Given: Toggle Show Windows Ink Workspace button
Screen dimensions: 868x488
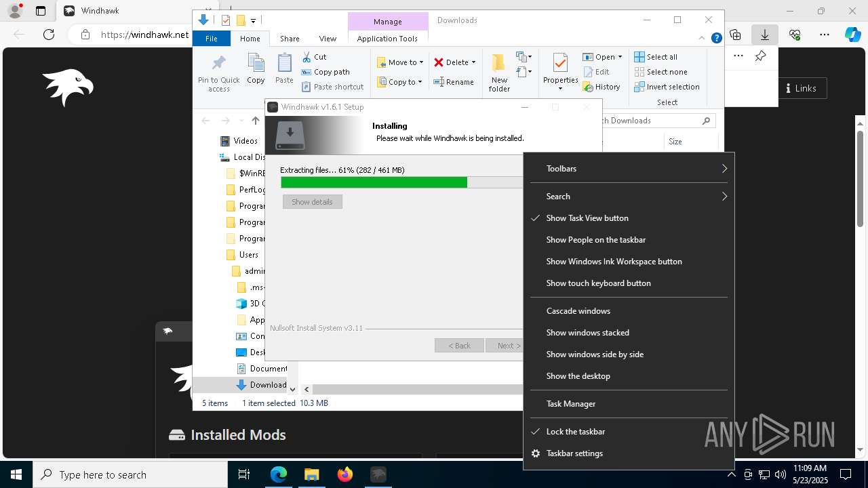Looking at the screenshot, I should coord(629,262).
